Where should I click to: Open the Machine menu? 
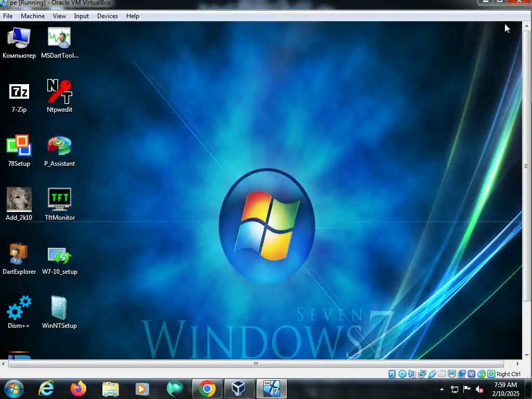(x=33, y=16)
